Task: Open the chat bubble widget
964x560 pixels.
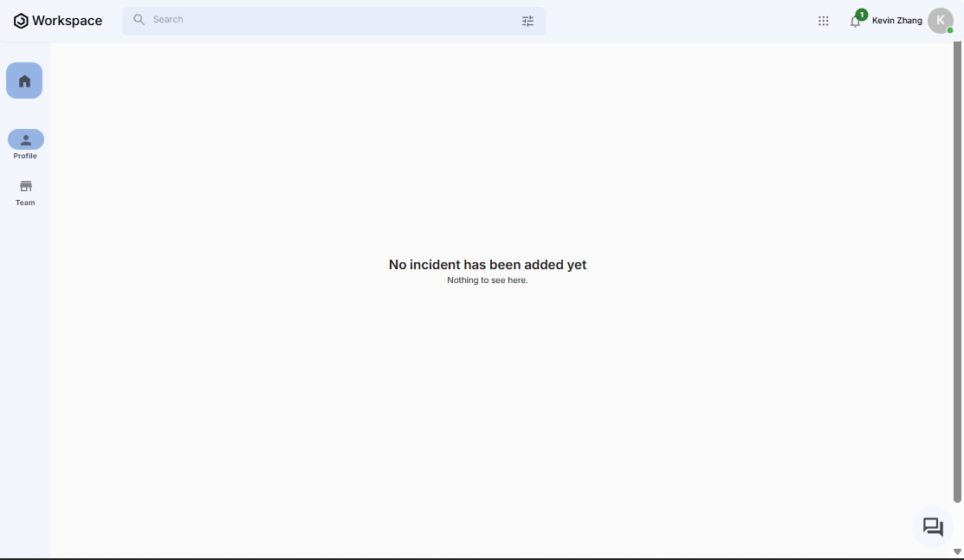Action: click(933, 527)
